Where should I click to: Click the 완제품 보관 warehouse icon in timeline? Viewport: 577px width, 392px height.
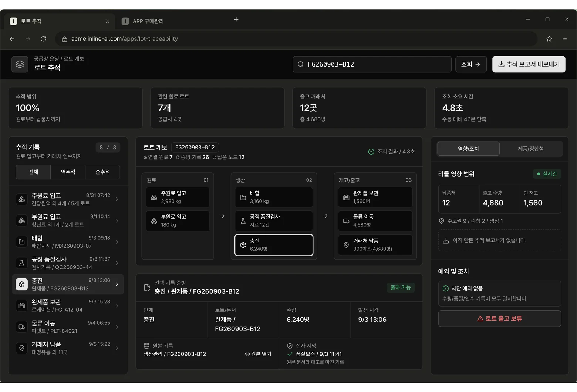coord(22,305)
